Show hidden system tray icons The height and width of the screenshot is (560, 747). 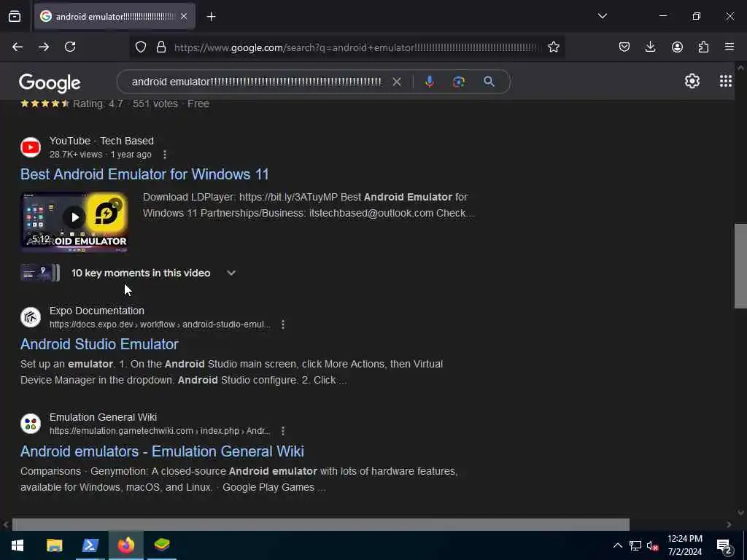tap(617, 545)
